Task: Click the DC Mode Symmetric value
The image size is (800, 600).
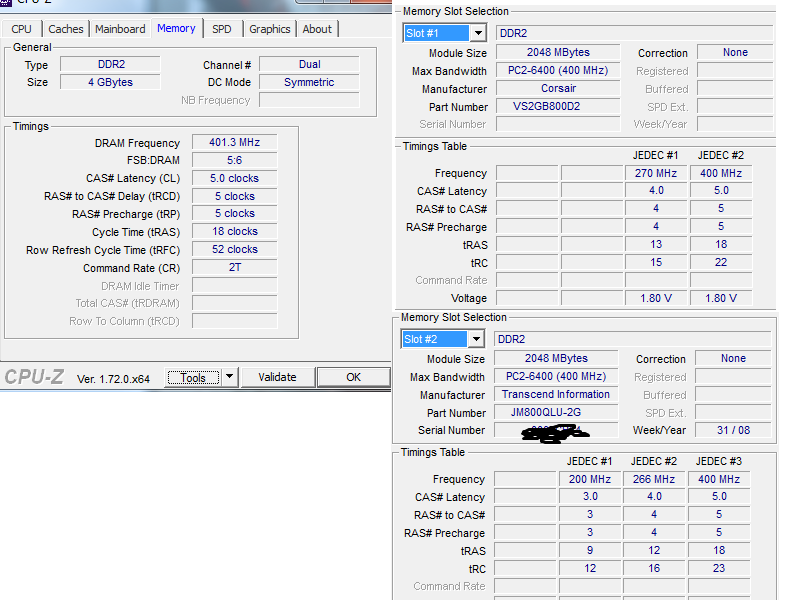Action: pyautogui.click(x=310, y=82)
